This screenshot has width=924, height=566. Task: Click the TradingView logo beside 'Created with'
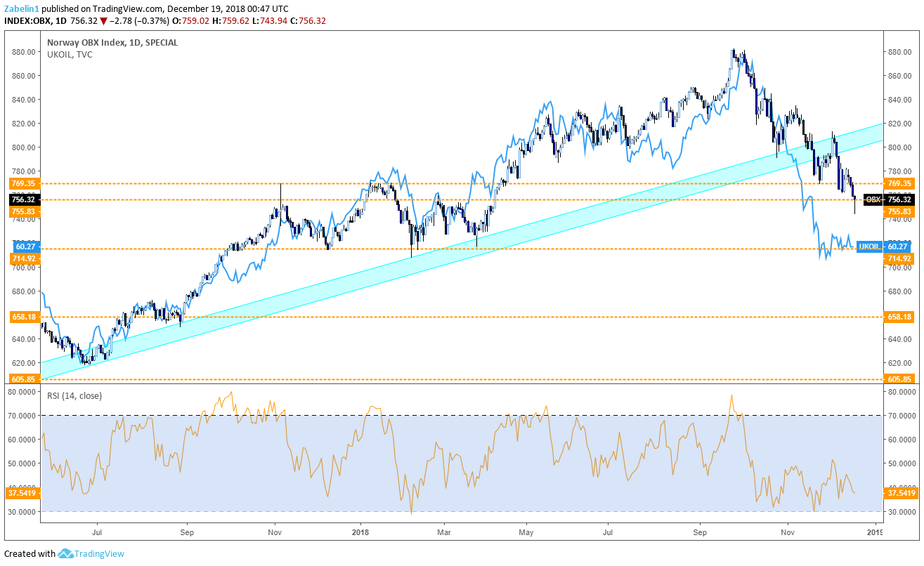coord(91,553)
